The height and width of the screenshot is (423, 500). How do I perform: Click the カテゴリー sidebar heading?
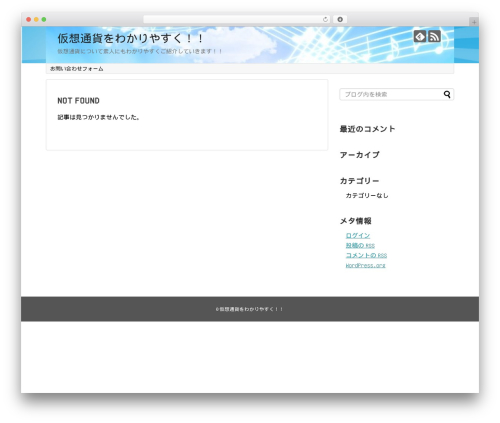click(359, 181)
